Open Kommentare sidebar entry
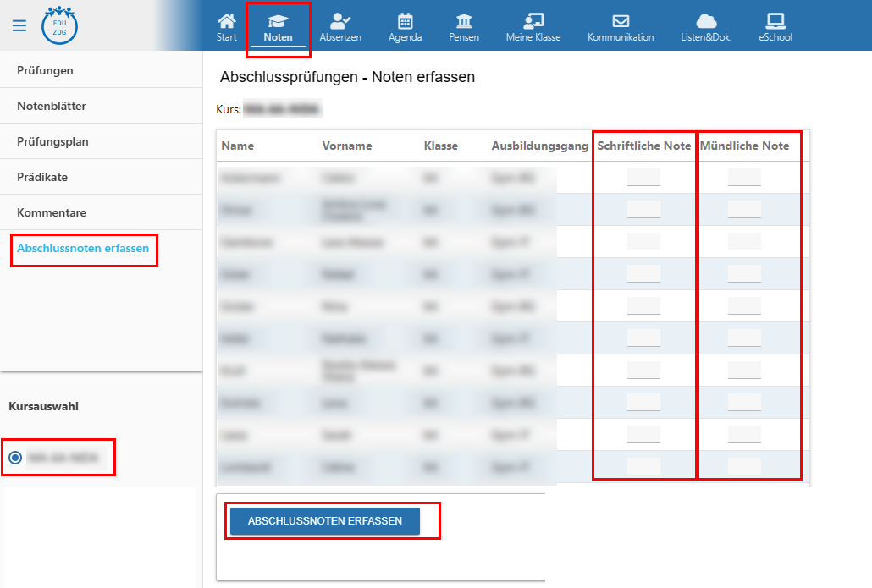This screenshot has width=872, height=588. click(52, 212)
